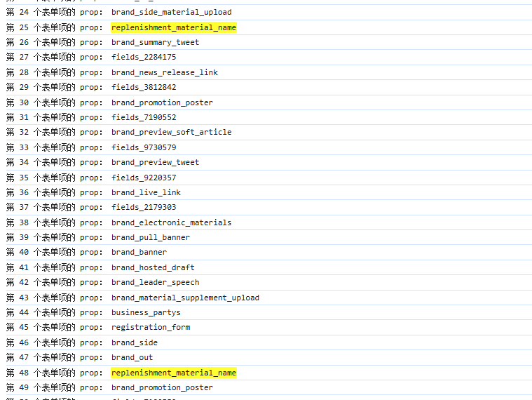532x400 pixels.
Task: Click the brand_material_supplement_upload entry
Action: coord(185,298)
